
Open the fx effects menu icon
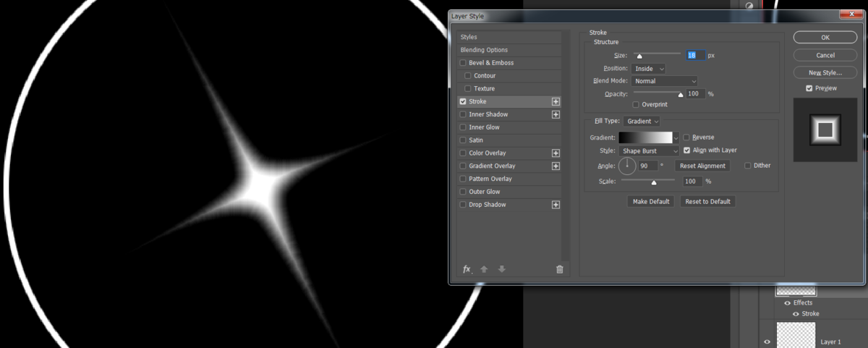[467, 269]
